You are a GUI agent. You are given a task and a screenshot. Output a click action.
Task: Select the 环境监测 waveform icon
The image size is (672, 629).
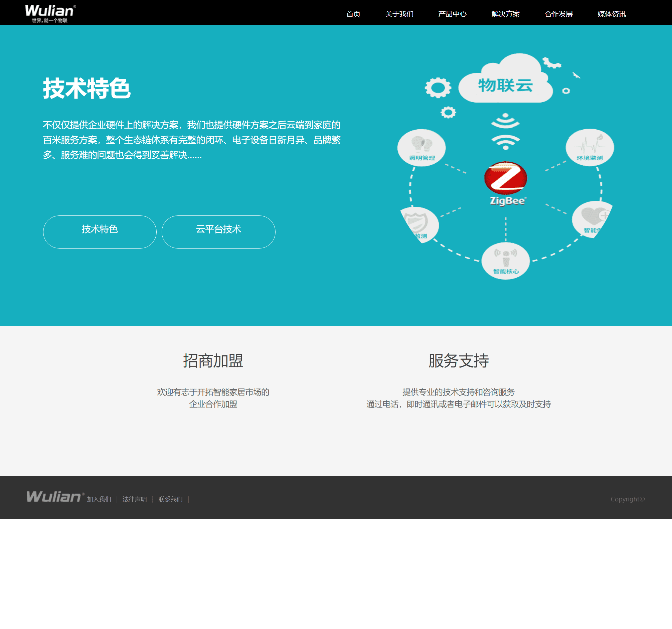pos(590,147)
